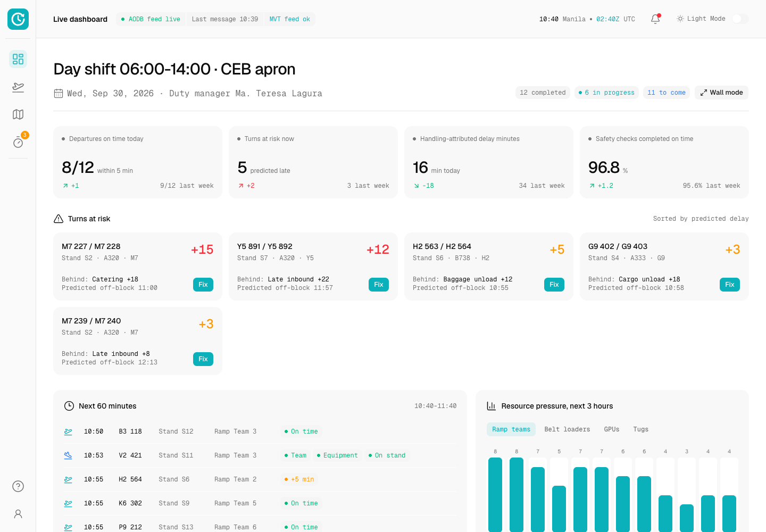Viewport: 766px width, 532px height.
Task: Click the Sorted by predicted delay label
Action: 701,219
